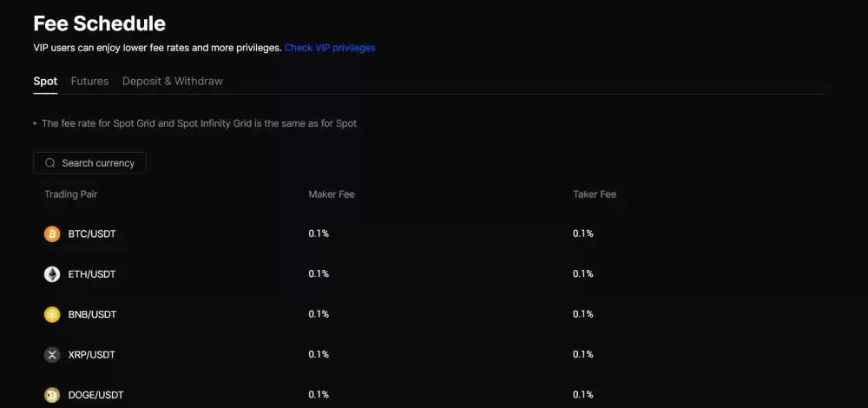Viewport: 868px width, 408px height.
Task: Click the Bitcoin coin icon
Action: 52,234
